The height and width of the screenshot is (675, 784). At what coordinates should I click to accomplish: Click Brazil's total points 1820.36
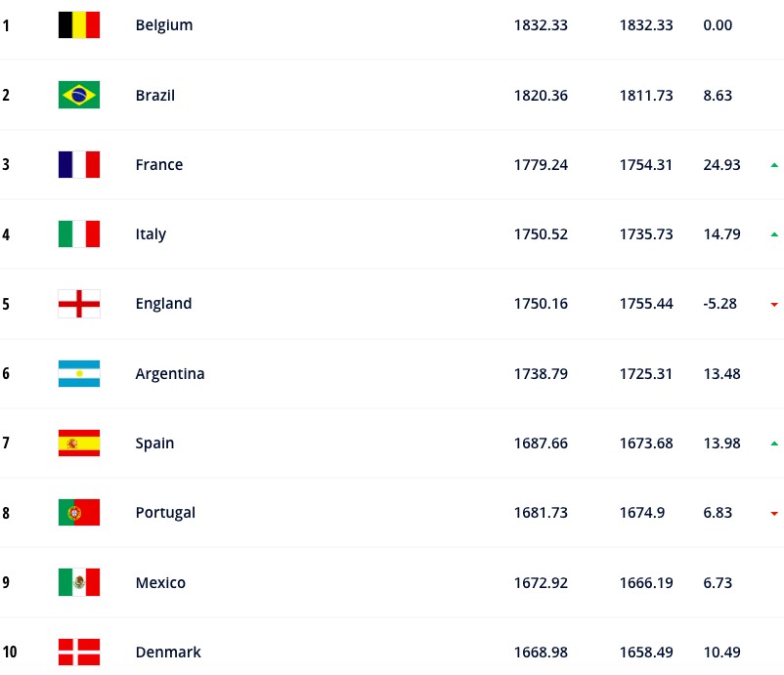541,95
